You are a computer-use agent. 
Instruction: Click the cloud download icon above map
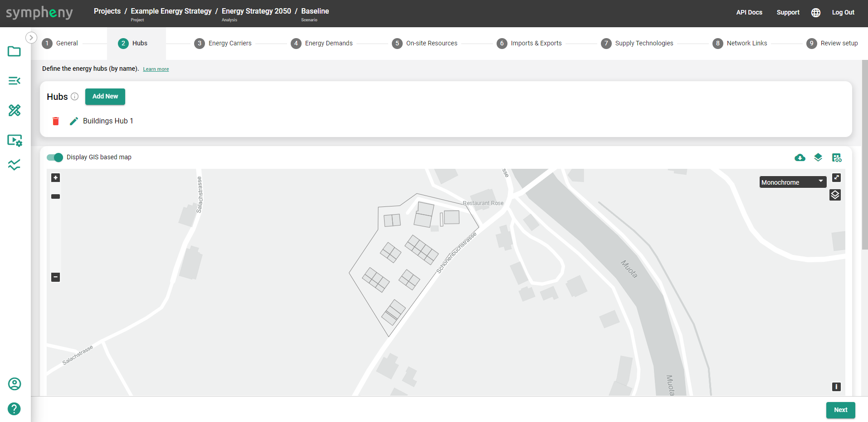pyautogui.click(x=800, y=157)
